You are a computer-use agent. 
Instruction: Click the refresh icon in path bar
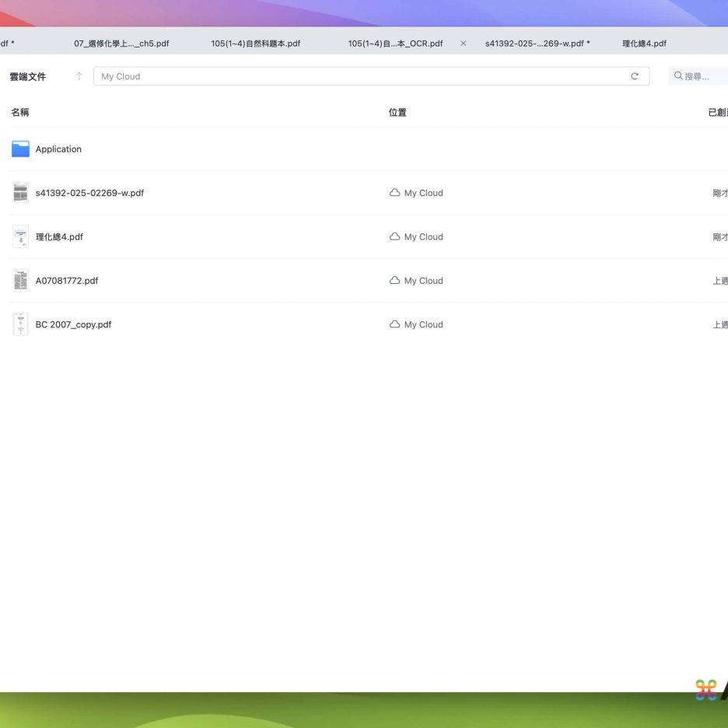635,76
